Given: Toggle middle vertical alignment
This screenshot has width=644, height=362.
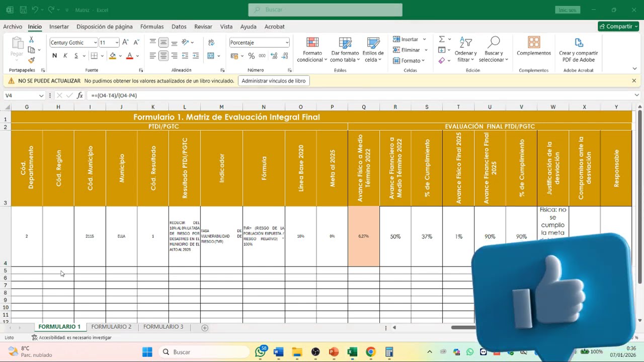Looking at the screenshot, I should [x=164, y=43].
